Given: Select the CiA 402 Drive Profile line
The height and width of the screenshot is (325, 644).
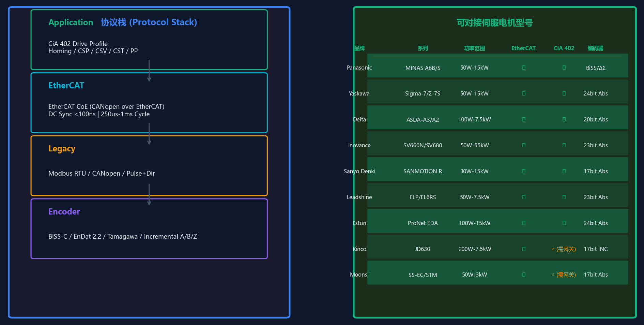Looking at the screenshot, I should tap(78, 44).
